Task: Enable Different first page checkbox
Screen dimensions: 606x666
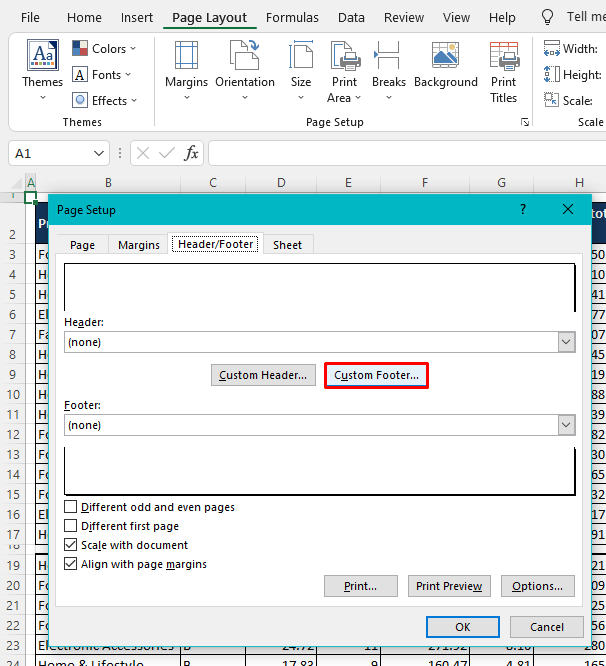Action: (x=70, y=526)
